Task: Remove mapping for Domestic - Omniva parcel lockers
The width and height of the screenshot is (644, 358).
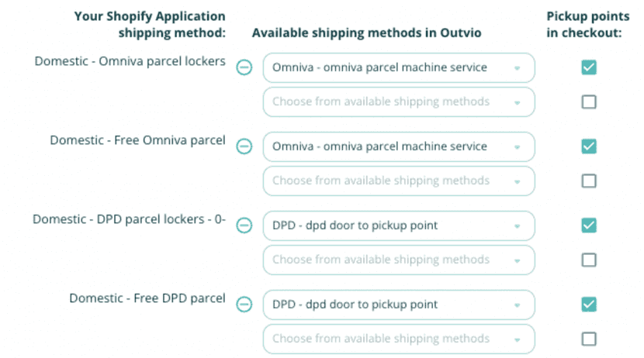Action: 244,67
